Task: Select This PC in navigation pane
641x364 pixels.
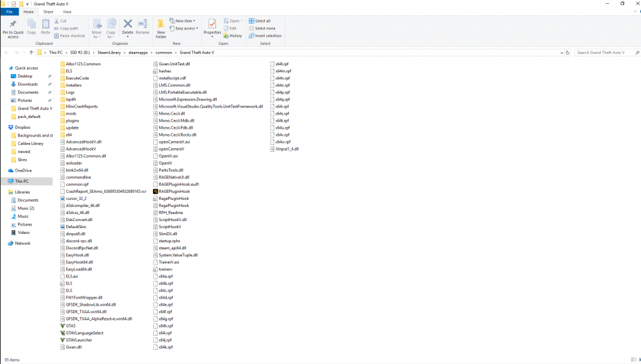Action: (x=26, y=181)
